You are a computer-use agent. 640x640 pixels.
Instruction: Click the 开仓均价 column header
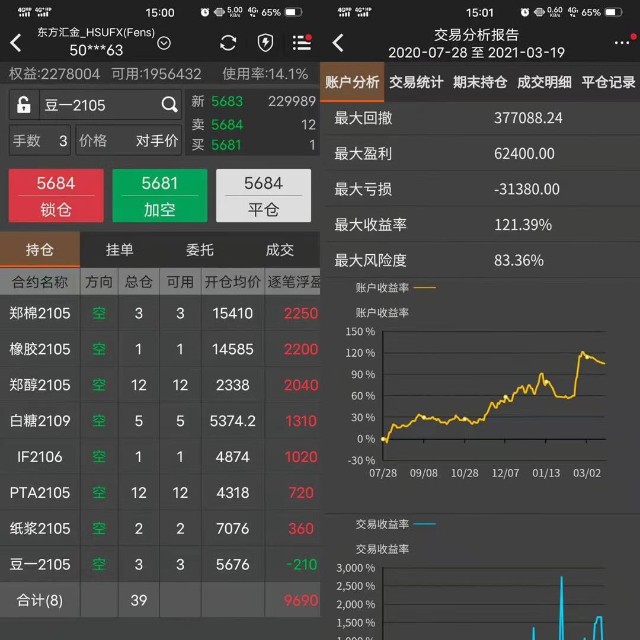[x=233, y=282]
